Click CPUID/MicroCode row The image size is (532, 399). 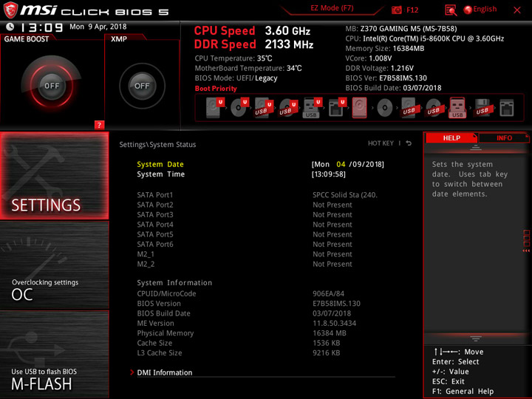(x=241, y=293)
